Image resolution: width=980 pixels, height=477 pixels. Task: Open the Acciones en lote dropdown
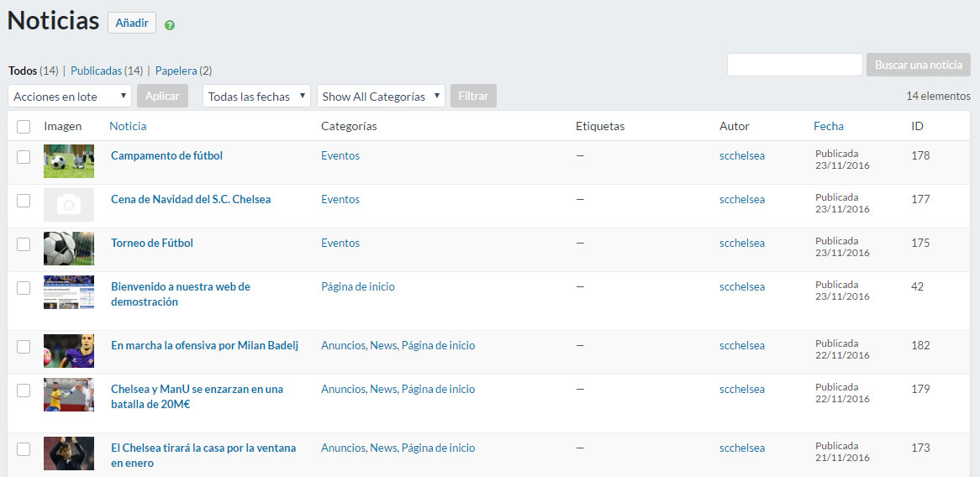point(70,97)
